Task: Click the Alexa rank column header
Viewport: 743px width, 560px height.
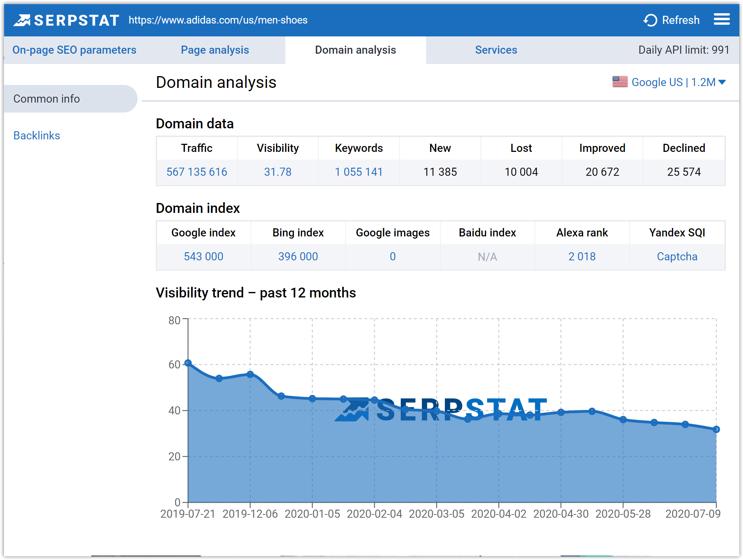Action: click(x=582, y=233)
